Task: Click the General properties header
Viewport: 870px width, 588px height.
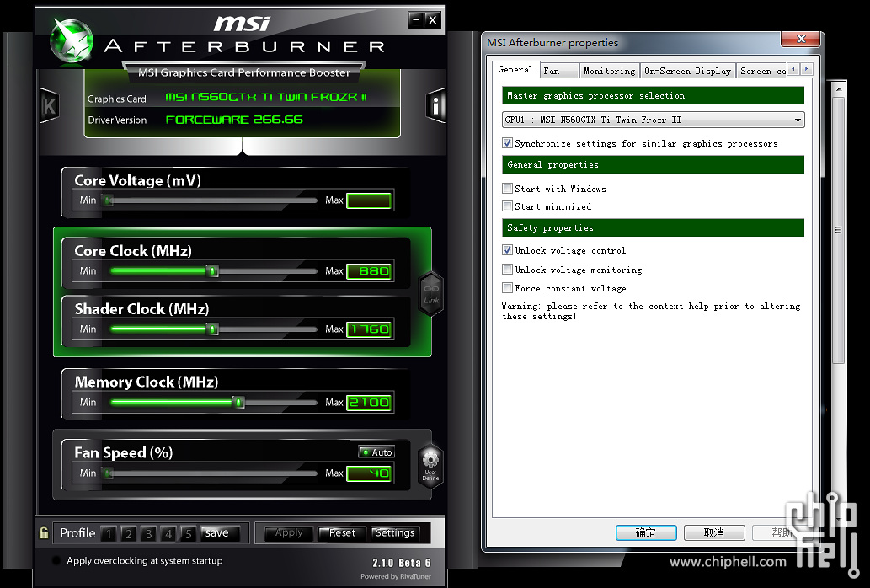Action: (x=653, y=164)
